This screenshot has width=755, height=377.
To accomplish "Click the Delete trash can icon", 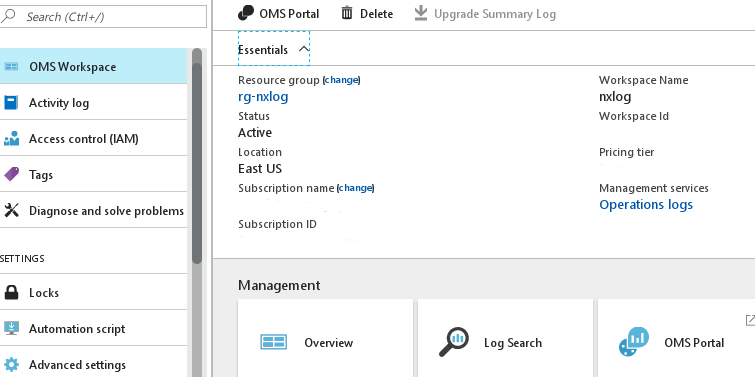I will point(347,13).
